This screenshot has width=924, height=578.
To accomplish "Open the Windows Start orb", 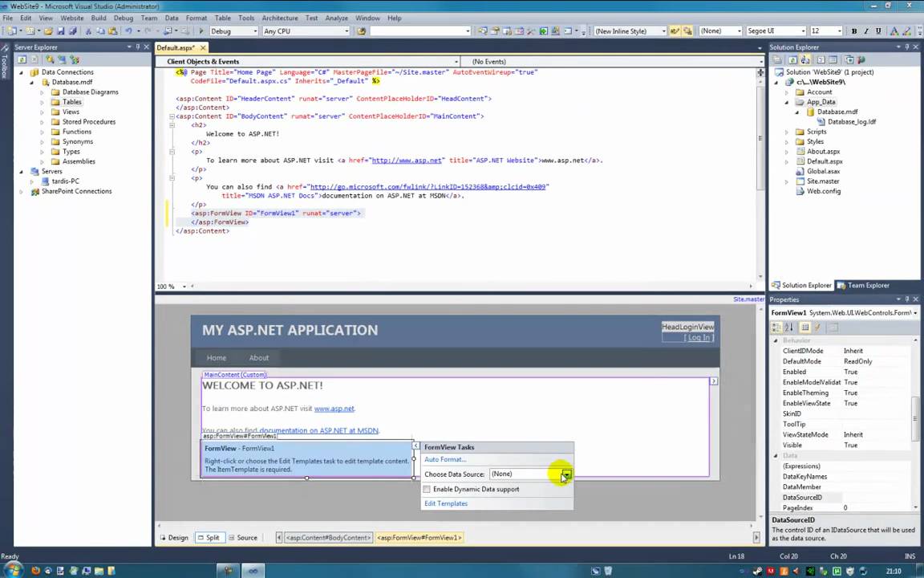I will 13,570.
